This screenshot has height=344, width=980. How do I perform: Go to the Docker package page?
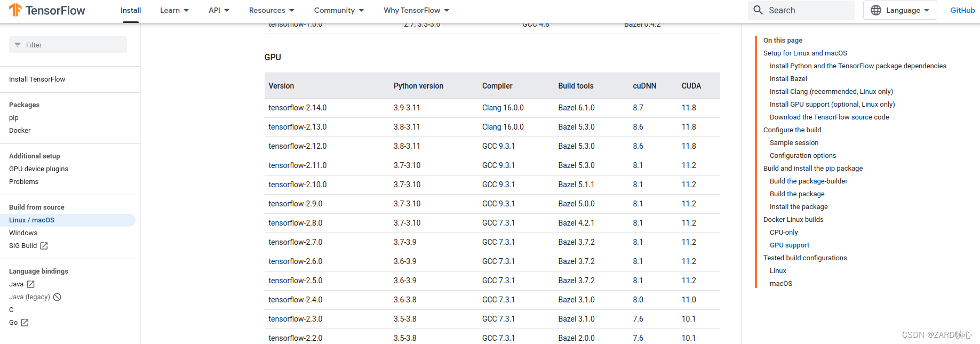click(x=20, y=131)
